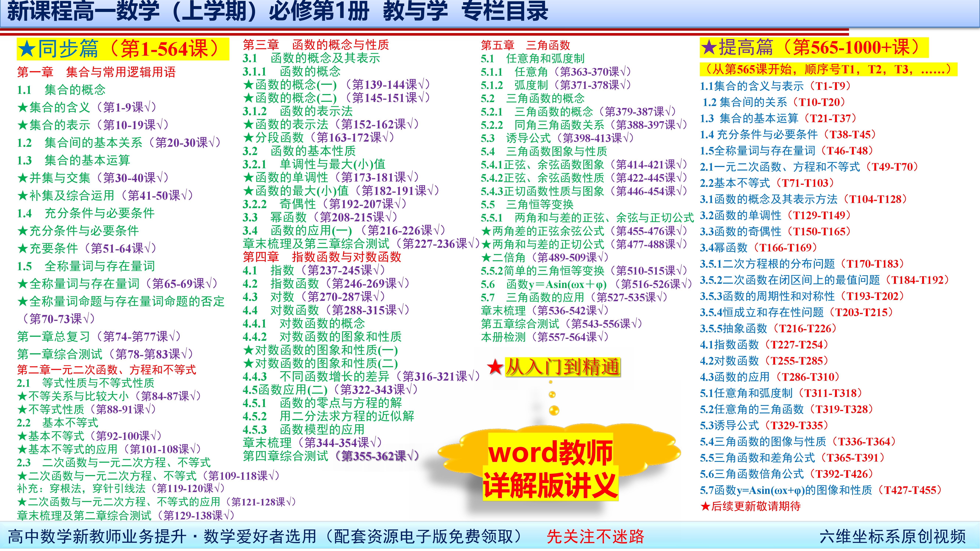Select 第一章 集合与常用逻辑用语 chapter title
The height and width of the screenshot is (551, 980).
[96, 72]
